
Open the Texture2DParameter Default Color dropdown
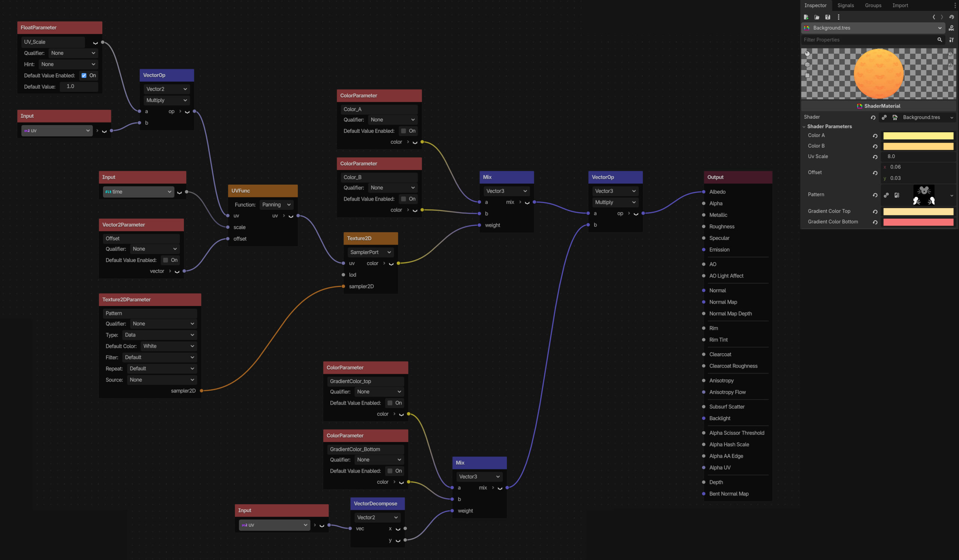coord(169,346)
